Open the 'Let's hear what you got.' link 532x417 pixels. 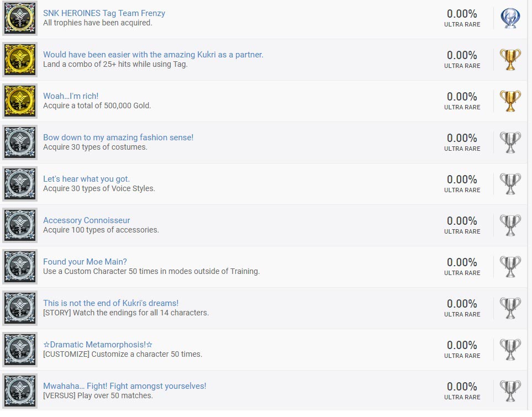(87, 179)
